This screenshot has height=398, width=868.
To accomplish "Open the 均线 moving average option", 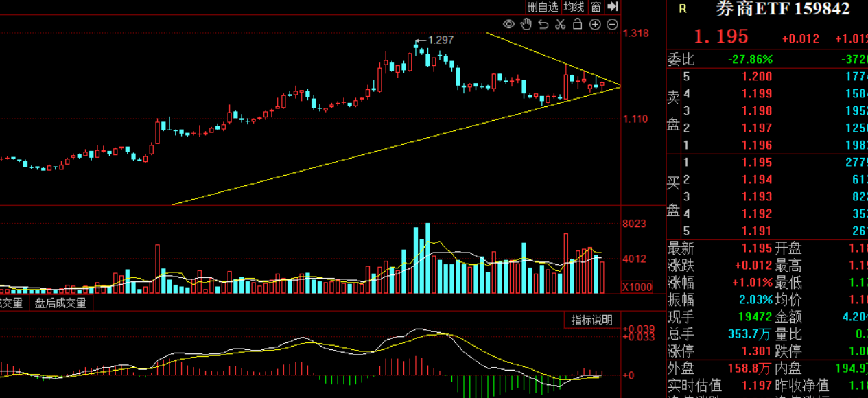I will click(574, 7).
